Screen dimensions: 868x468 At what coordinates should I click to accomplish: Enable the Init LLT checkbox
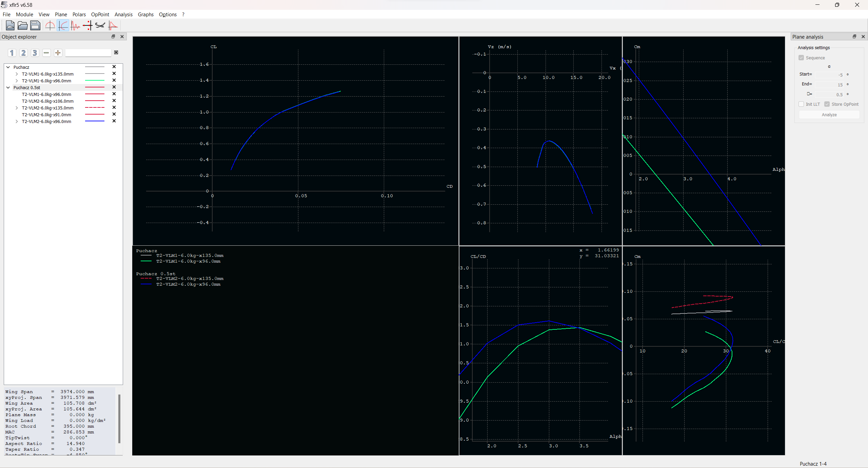coord(801,104)
